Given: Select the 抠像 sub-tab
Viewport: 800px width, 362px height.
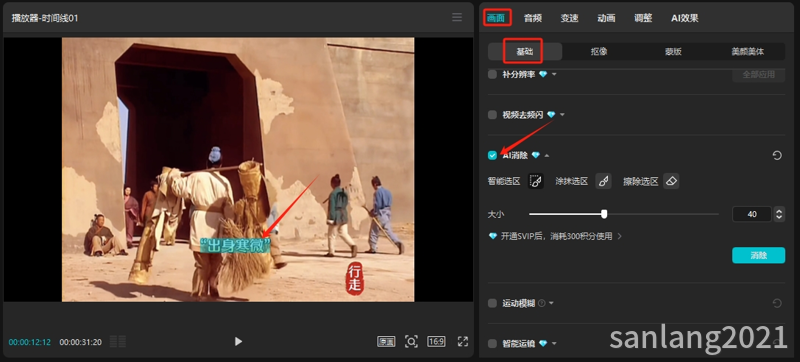Looking at the screenshot, I should click(x=599, y=51).
